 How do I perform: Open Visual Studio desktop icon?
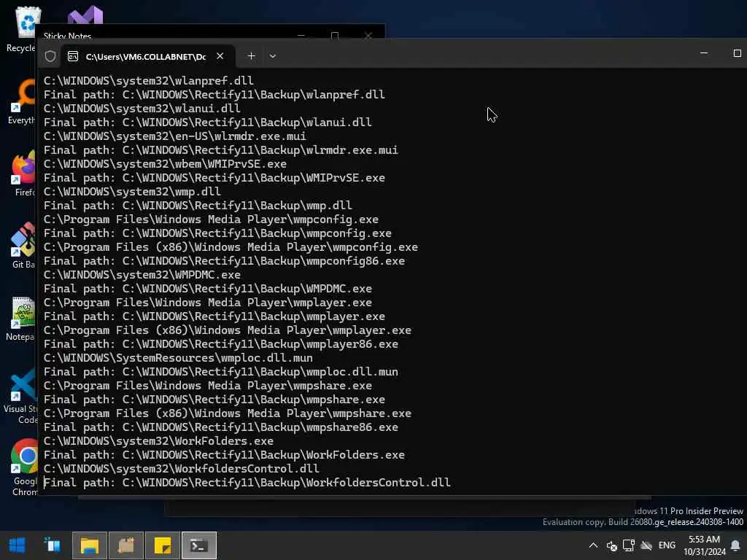click(85, 15)
